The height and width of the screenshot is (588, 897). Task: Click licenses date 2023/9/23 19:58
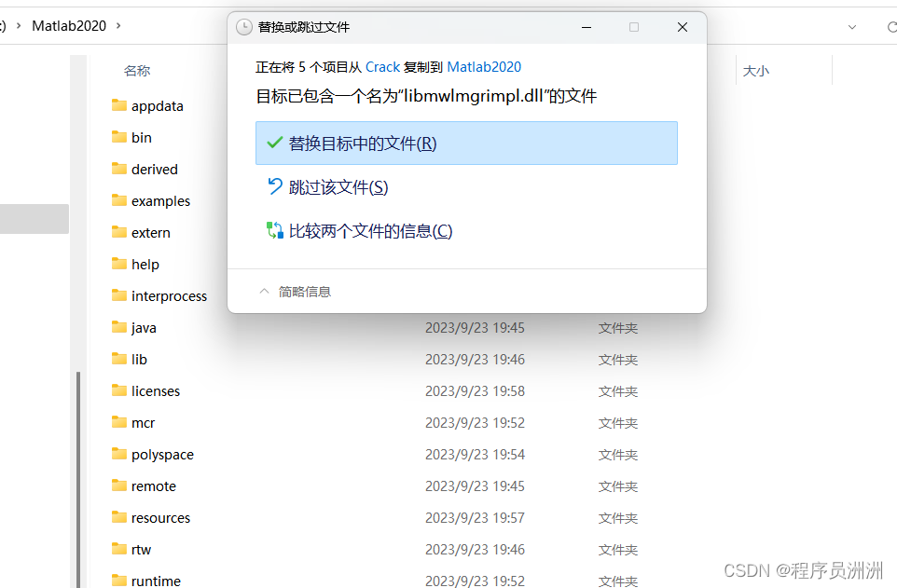(475, 391)
